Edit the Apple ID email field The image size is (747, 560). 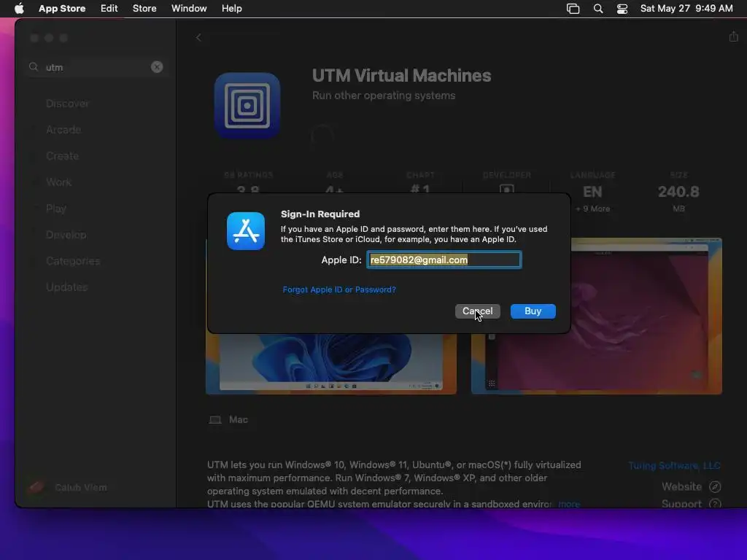click(444, 260)
